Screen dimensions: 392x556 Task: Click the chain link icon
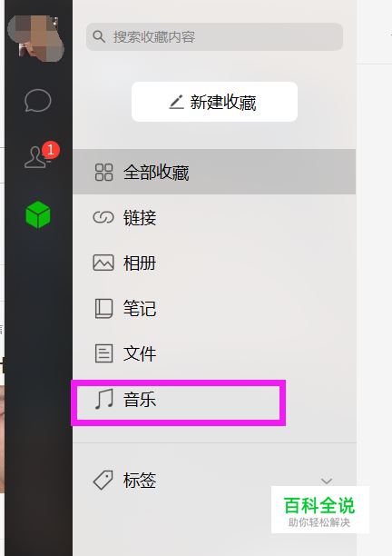(x=103, y=217)
